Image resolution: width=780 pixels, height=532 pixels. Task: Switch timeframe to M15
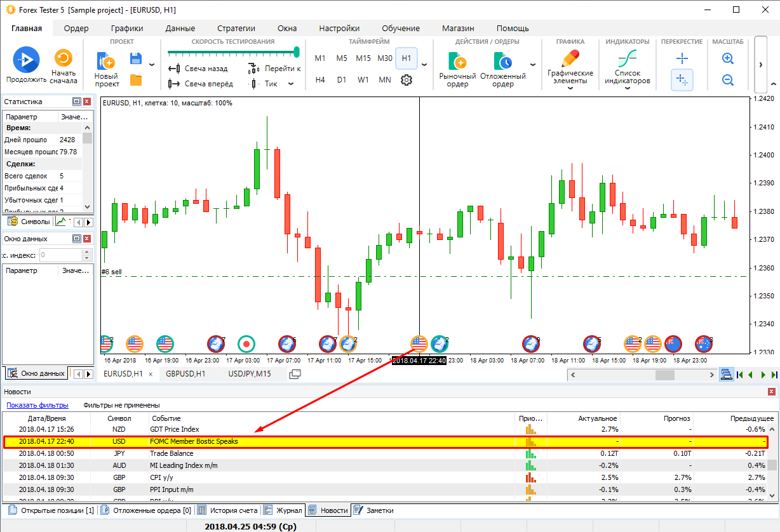coord(363,58)
